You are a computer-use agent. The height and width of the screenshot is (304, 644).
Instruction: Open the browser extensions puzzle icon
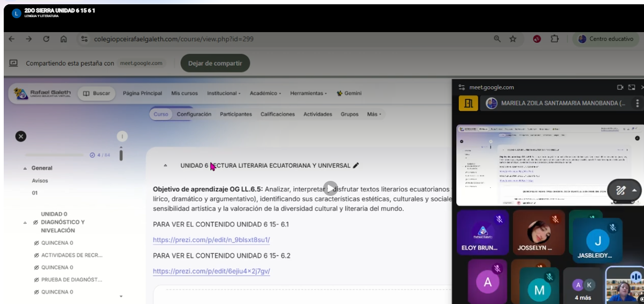pyautogui.click(x=555, y=39)
